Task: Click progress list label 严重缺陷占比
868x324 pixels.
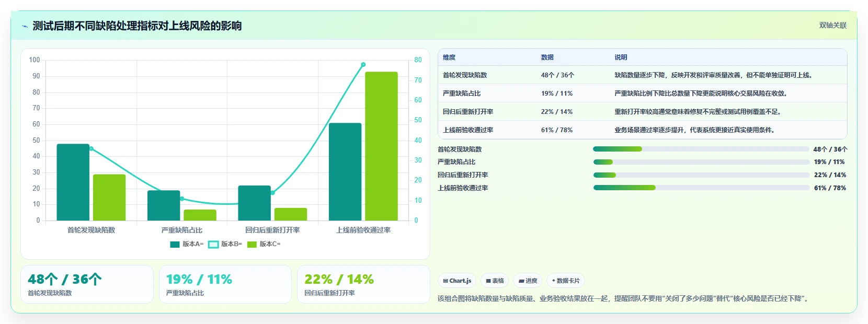Action: point(456,162)
